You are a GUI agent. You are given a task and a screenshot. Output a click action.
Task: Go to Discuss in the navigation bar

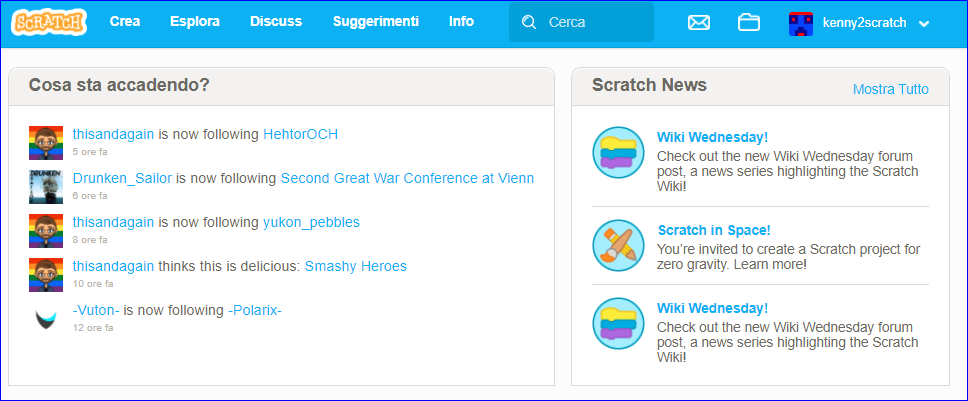click(x=276, y=22)
